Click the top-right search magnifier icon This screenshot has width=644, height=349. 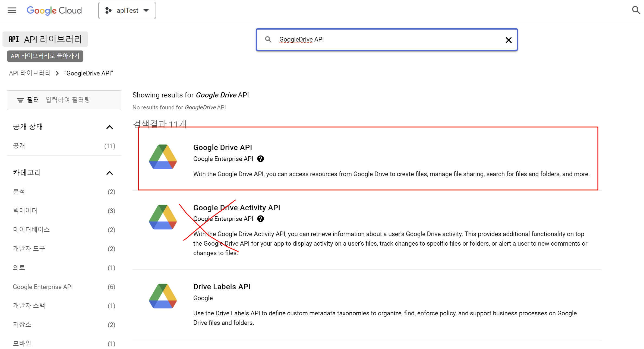pos(636,10)
